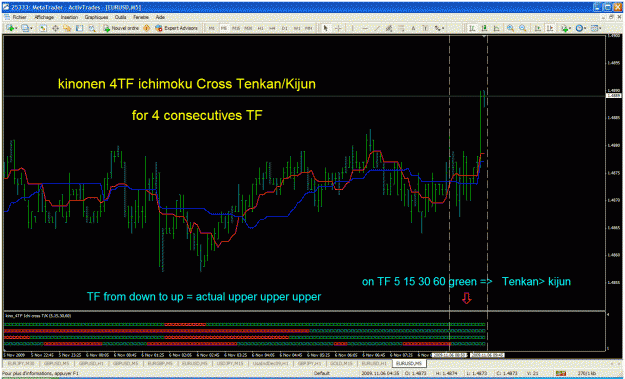
Task: Open the Profiles toolbar icon
Action: [x=25, y=28]
